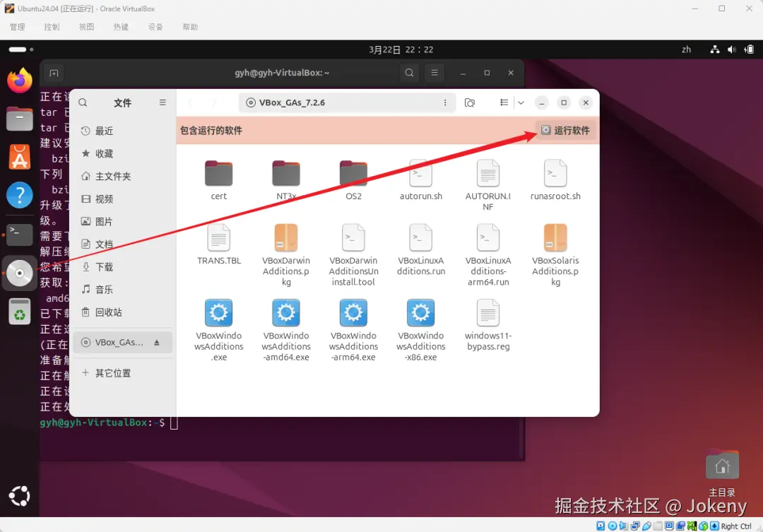Image resolution: width=763 pixels, height=532 pixels.
Task: Select VBoxWindowsAdditions.exe file
Action: tap(218, 330)
